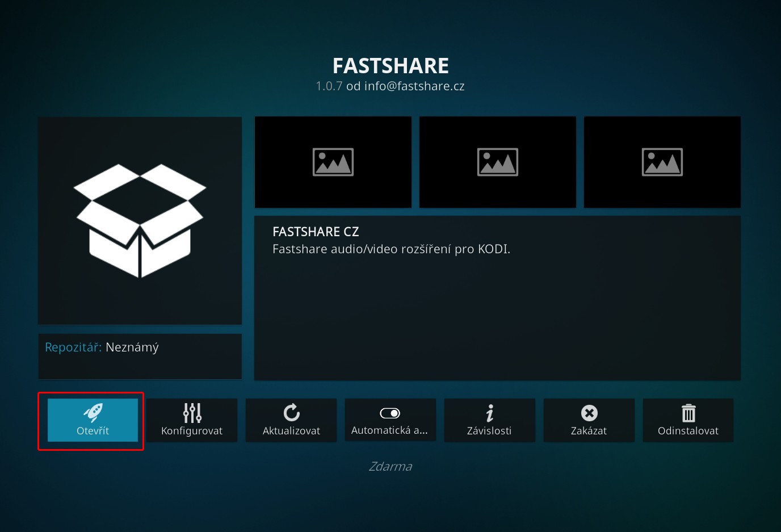Image resolution: width=781 pixels, height=532 pixels.
Task: Update the addon via the Aktualizovat refresh icon
Action: [x=291, y=420]
